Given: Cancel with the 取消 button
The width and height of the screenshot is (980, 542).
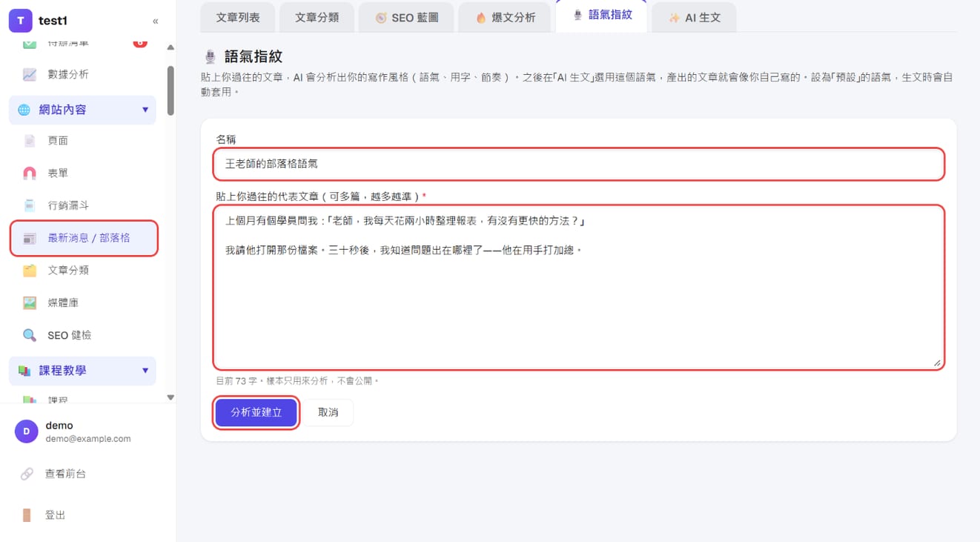Looking at the screenshot, I should pos(328,413).
